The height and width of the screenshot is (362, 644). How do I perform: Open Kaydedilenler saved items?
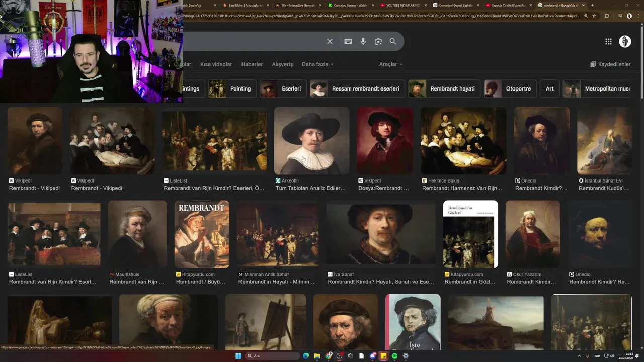click(610, 64)
